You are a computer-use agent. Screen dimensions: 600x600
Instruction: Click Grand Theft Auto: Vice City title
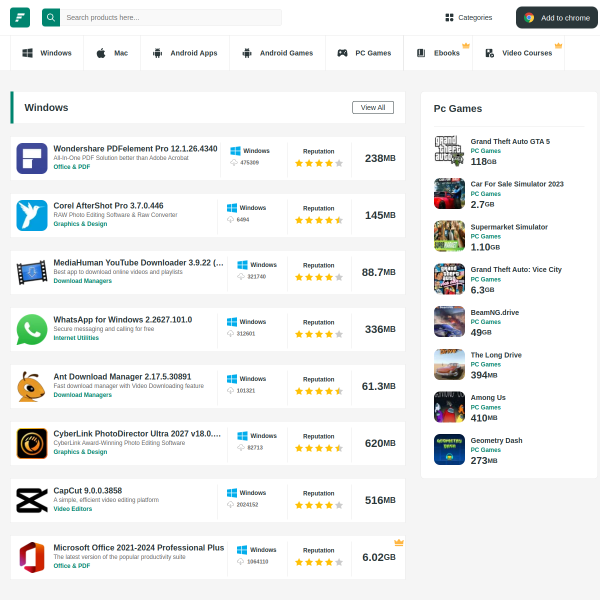pos(516,269)
